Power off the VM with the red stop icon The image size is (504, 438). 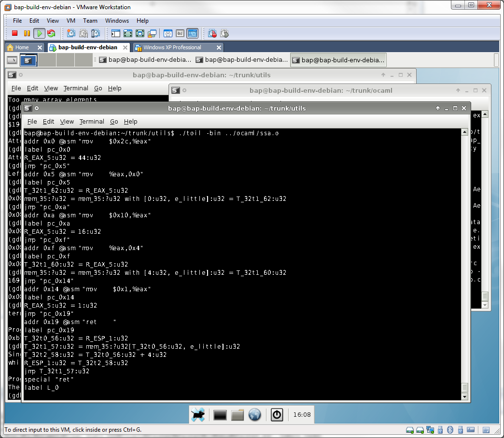(15, 33)
